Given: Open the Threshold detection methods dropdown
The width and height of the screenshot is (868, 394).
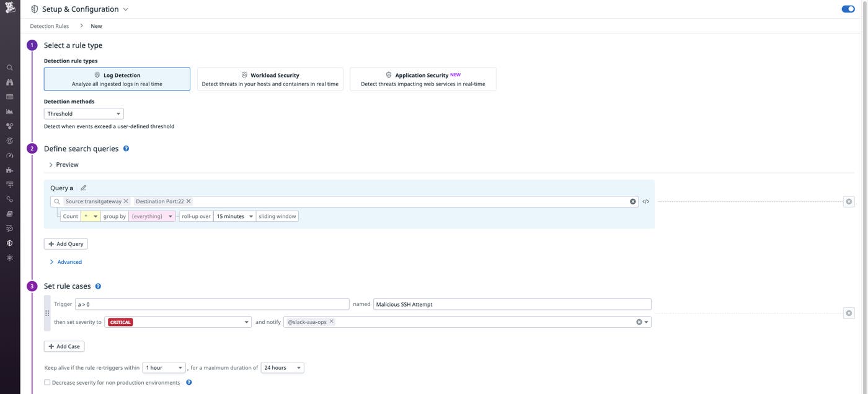Looking at the screenshot, I should click(84, 112).
